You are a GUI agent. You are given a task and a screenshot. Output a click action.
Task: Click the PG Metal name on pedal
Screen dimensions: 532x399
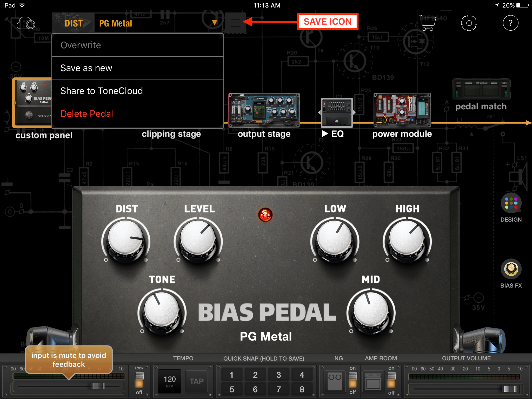[266, 336]
